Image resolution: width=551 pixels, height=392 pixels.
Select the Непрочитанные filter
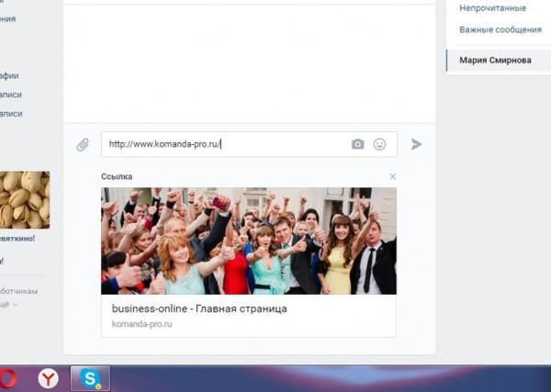(x=492, y=7)
